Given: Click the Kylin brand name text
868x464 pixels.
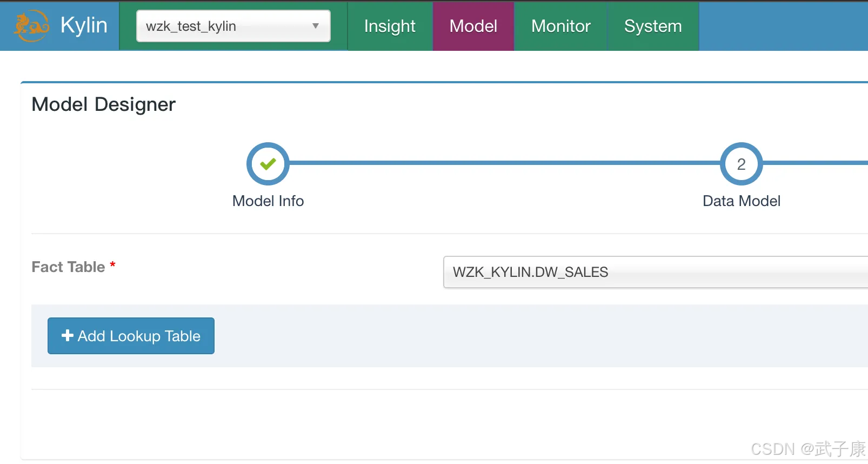Looking at the screenshot, I should pos(84,25).
